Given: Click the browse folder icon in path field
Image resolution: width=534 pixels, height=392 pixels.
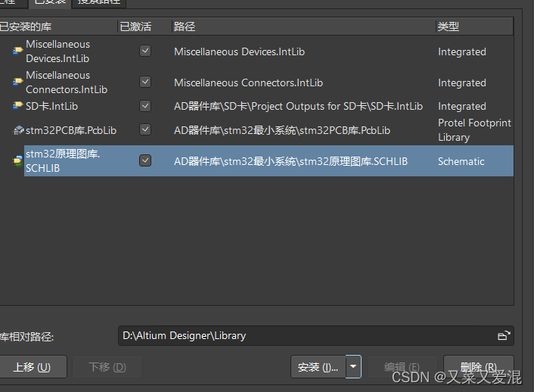Looking at the screenshot, I should pyautogui.click(x=503, y=335).
